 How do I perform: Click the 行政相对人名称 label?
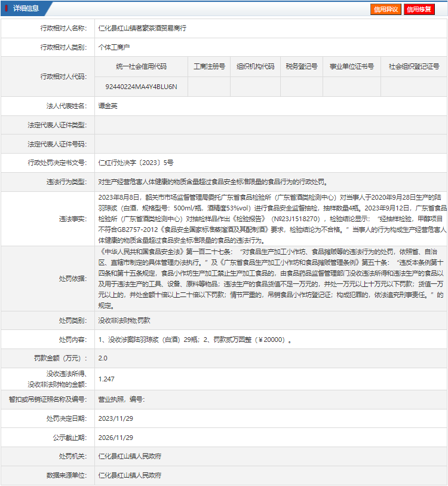pos(63,28)
